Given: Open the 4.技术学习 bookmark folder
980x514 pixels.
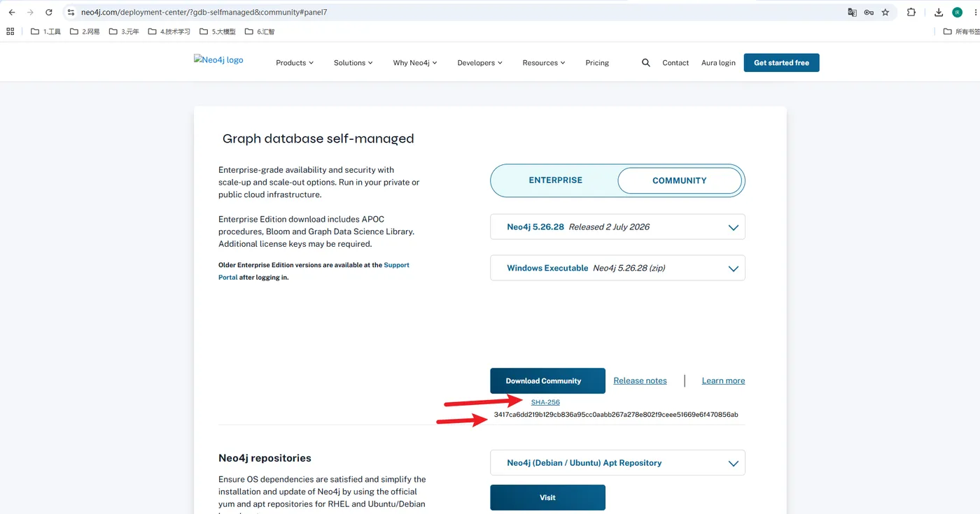Looking at the screenshot, I should click(x=169, y=31).
